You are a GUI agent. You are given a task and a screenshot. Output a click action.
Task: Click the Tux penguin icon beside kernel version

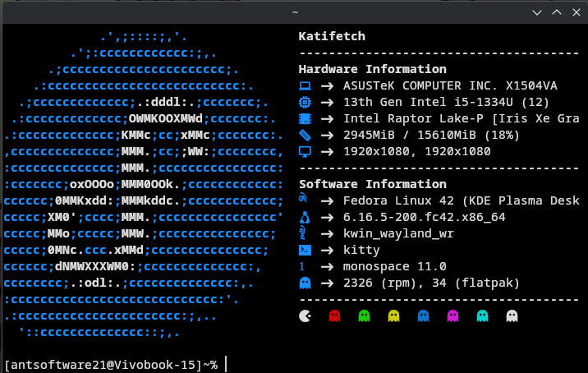click(305, 217)
